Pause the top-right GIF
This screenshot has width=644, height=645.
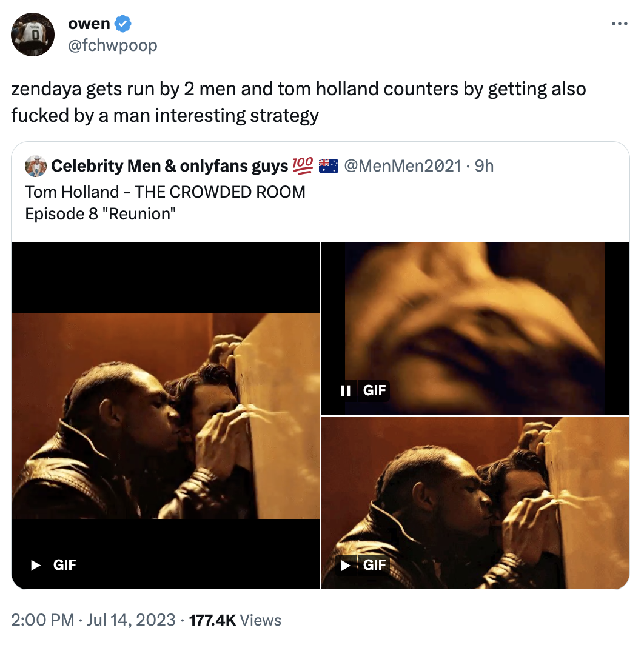pos(346,390)
